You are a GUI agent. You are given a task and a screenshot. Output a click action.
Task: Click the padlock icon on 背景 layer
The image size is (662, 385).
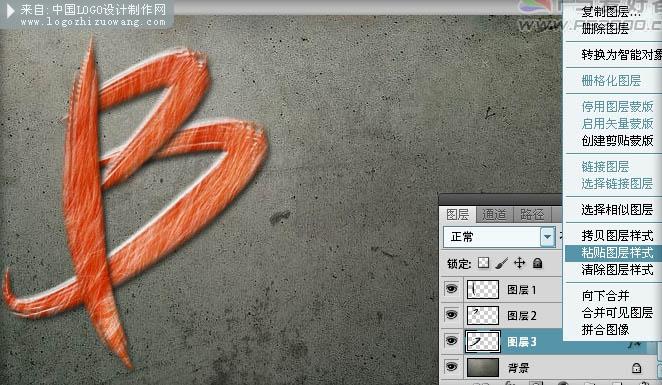tap(637, 368)
